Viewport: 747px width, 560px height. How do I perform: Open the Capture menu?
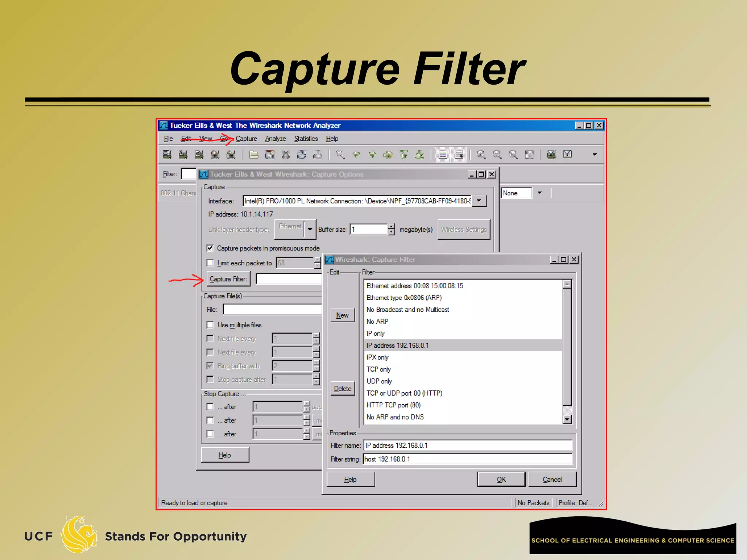(x=247, y=139)
